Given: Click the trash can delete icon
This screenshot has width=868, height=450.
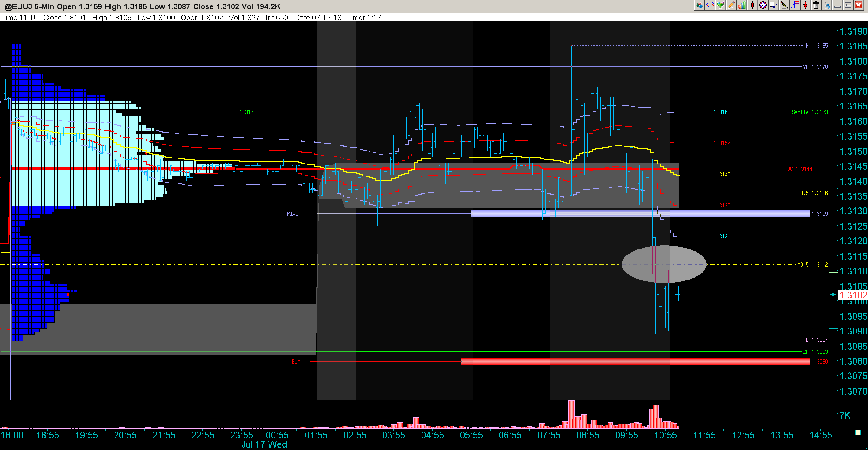Looking at the screenshot, I should click(x=816, y=5).
